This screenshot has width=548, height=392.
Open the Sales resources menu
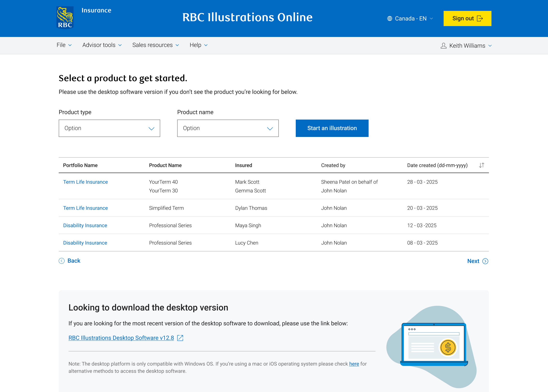tap(155, 45)
